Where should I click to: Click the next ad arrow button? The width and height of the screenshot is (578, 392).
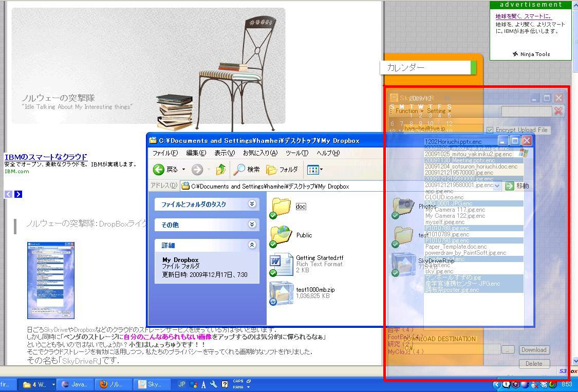pos(18,194)
